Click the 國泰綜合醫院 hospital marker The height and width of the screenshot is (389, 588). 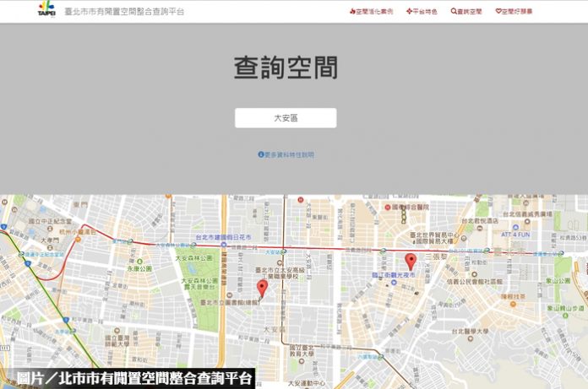(388, 207)
